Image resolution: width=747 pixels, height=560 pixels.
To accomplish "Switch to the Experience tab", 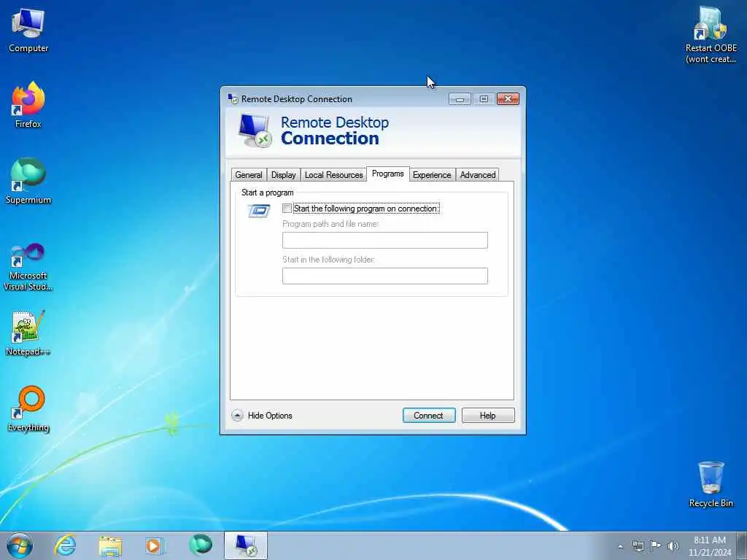I will tap(432, 175).
